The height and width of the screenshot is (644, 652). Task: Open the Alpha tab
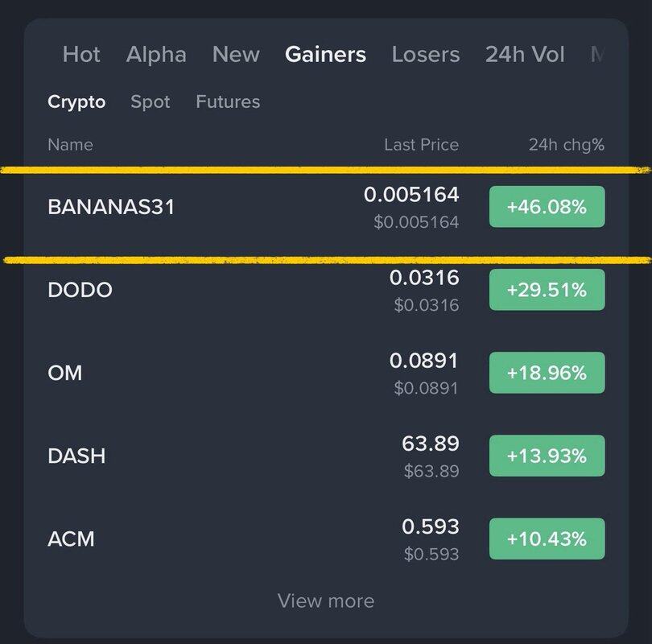click(156, 55)
